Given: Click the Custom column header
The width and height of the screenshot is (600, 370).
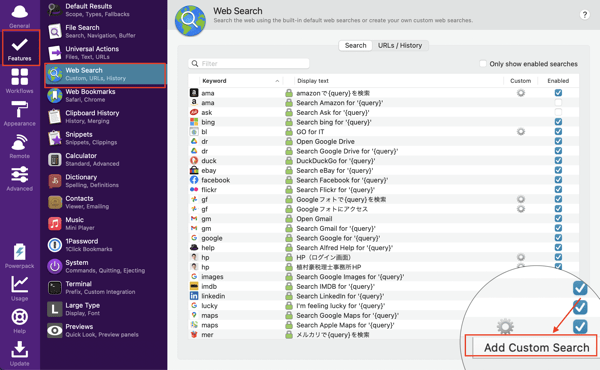Looking at the screenshot, I should coord(520,81).
